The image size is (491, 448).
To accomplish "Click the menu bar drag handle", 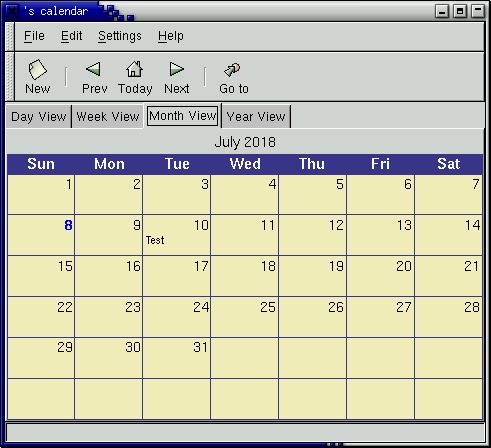I will pyautogui.click(x=10, y=37).
